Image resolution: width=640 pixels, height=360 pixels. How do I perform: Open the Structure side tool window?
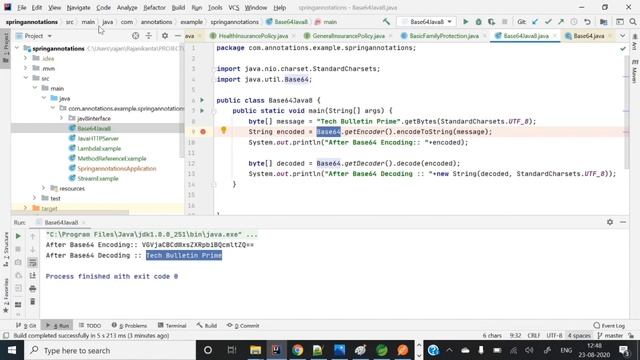click(6, 249)
